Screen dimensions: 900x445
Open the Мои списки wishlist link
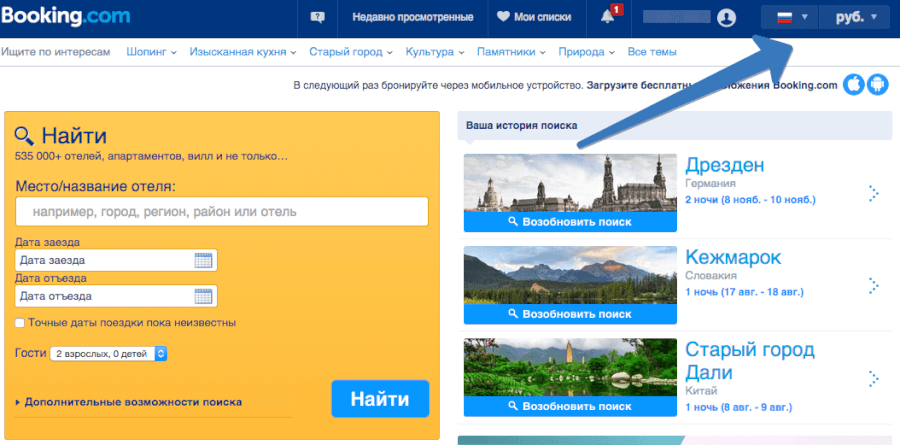[534, 17]
